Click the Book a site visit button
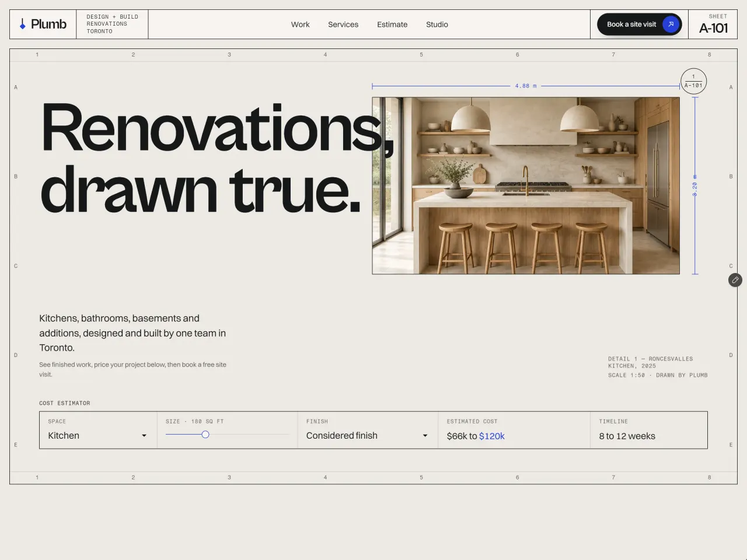The image size is (747, 560). 639,24
